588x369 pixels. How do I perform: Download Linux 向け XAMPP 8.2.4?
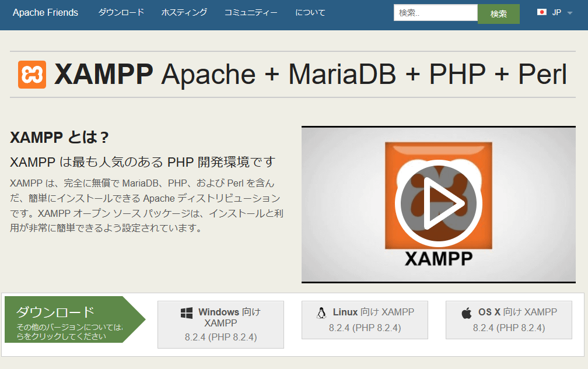point(365,320)
